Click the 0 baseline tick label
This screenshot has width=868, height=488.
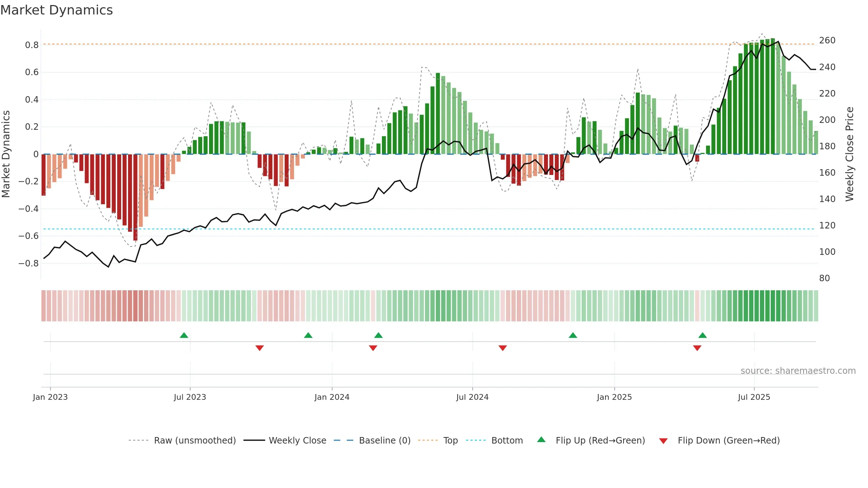tap(36, 154)
